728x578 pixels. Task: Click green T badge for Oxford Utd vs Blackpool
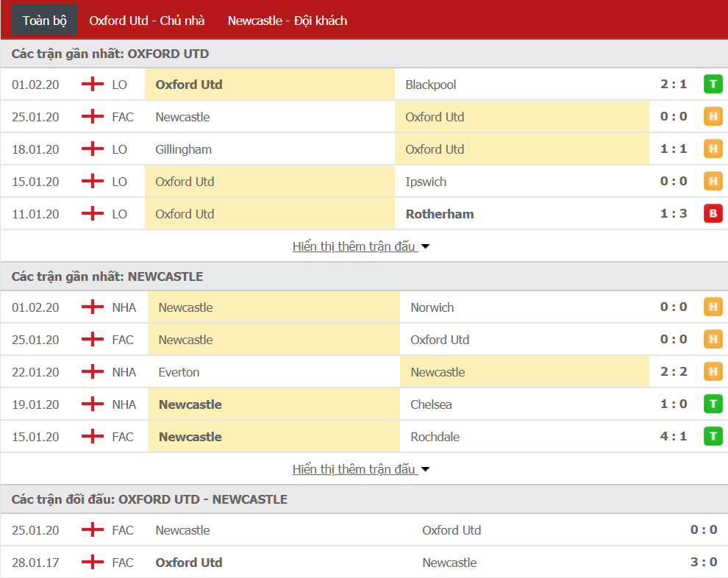pyautogui.click(x=713, y=84)
